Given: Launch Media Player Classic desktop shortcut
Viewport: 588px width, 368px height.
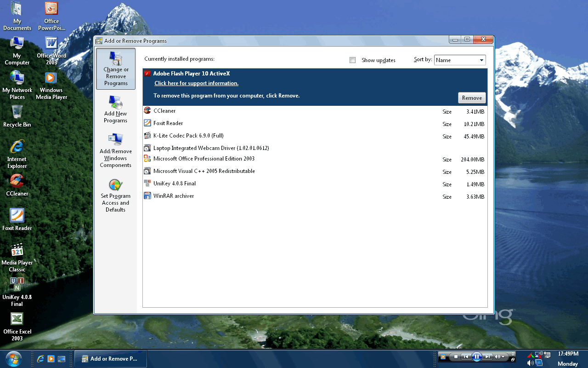Looking at the screenshot, I should coord(17,258).
